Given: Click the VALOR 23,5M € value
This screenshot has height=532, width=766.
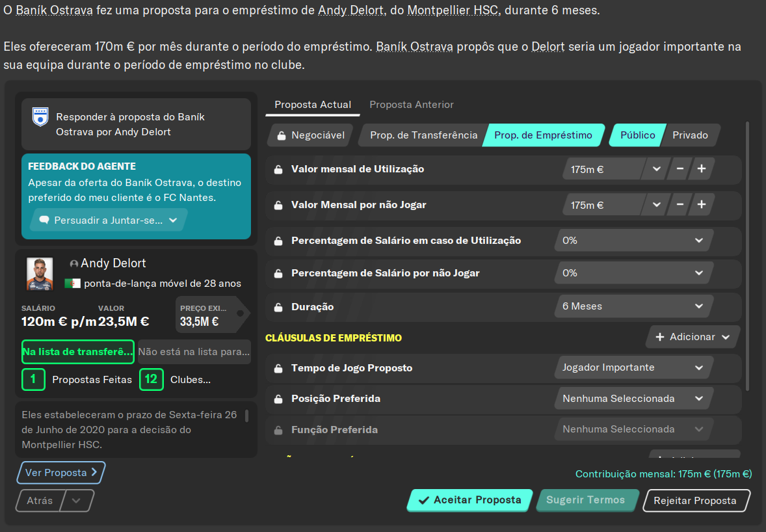Looking at the screenshot, I should pyautogui.click(x=124, y=321).
